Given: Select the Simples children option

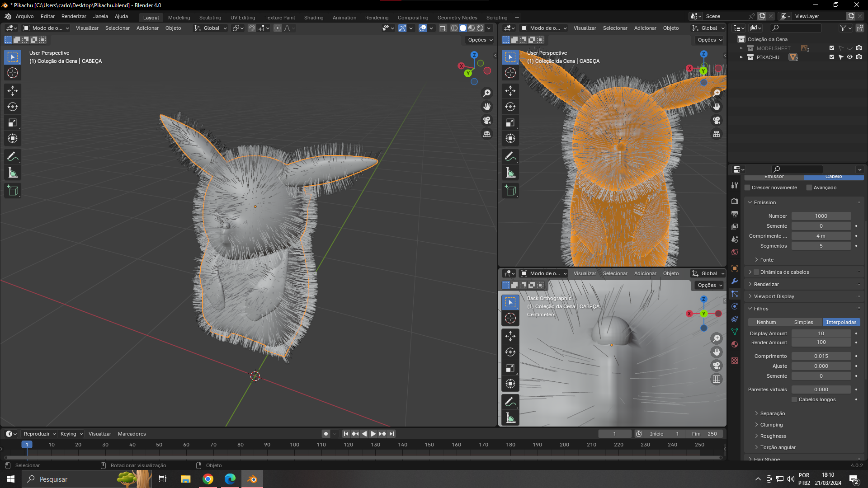Looking at the screenshot, I should point(803,322).
